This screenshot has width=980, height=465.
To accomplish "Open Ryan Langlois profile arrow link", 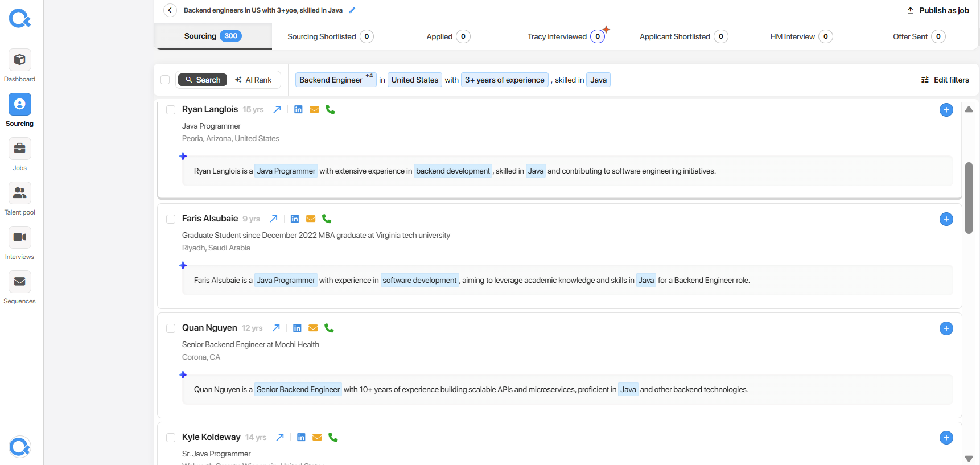I will 277,109.
